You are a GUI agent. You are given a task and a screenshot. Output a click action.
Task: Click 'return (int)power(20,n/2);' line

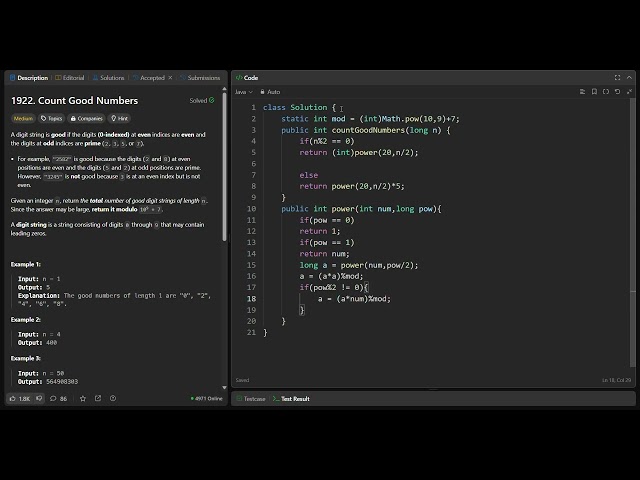[x=359, y=153]
